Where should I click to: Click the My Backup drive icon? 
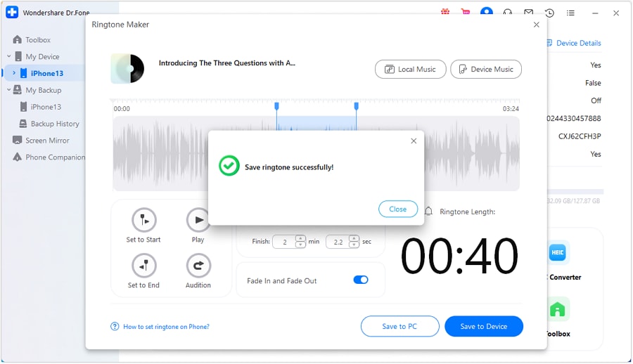[x=18, y=89]
